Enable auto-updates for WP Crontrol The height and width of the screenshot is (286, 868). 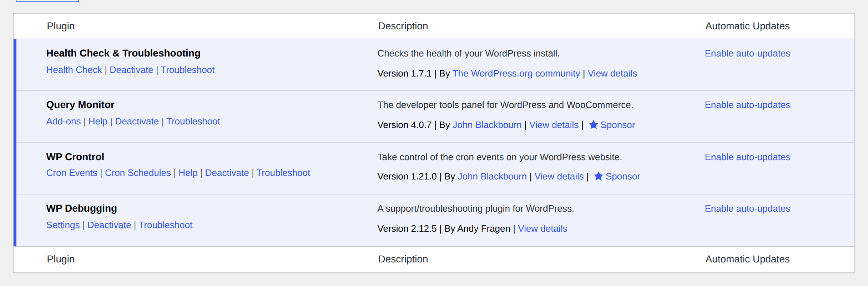pos(747,157)
